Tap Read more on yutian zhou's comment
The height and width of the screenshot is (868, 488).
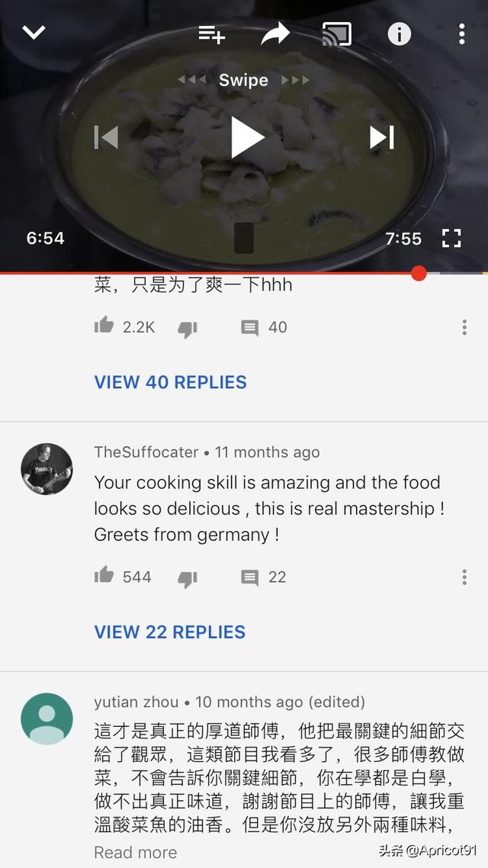(x=136, y=852)
